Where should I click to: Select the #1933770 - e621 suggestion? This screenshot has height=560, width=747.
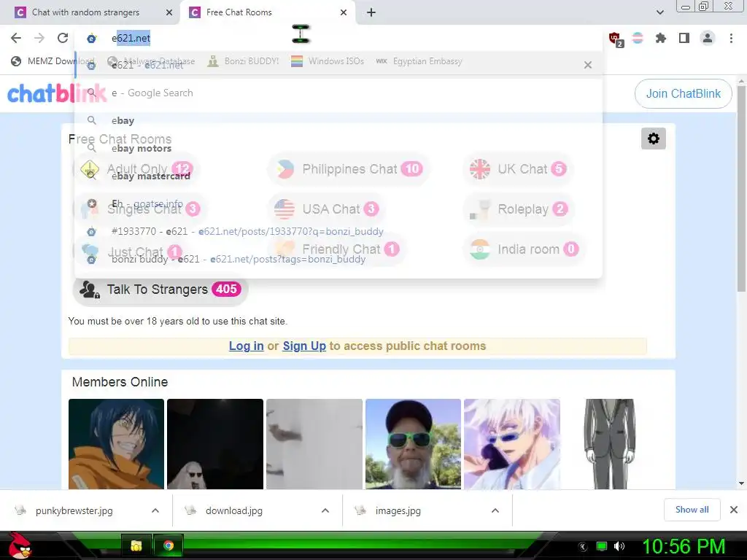[338, 231]
